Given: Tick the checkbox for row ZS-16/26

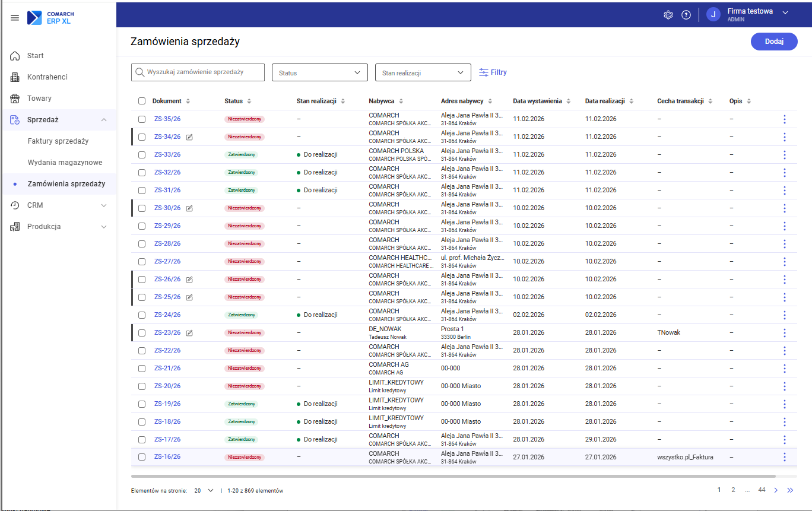Looking at the screenshot, I should point(142,457).
